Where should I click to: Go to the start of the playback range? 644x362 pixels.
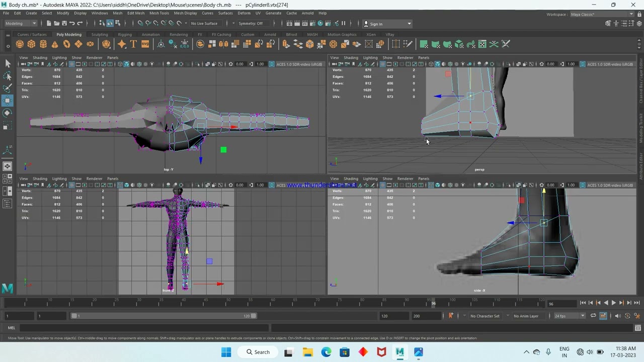point(583,303)
